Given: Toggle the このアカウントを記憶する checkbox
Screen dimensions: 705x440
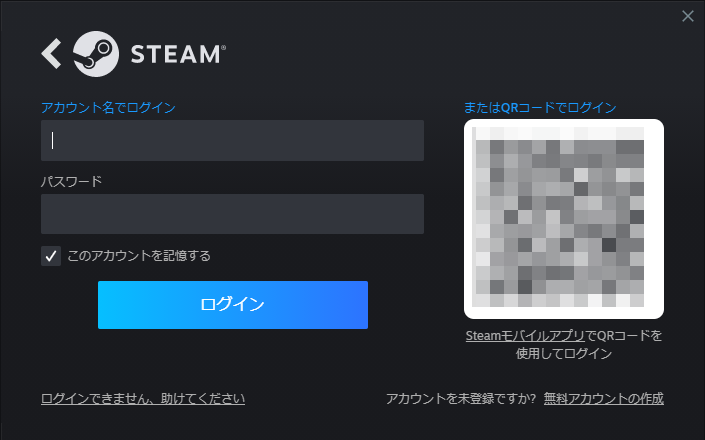Looking at the screenshot, I should coord(51,256).
